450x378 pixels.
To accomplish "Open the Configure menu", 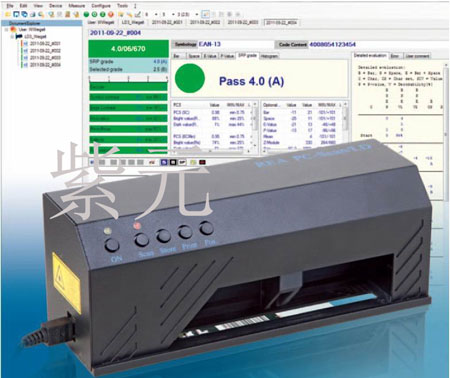I will [x=101, y=6].
